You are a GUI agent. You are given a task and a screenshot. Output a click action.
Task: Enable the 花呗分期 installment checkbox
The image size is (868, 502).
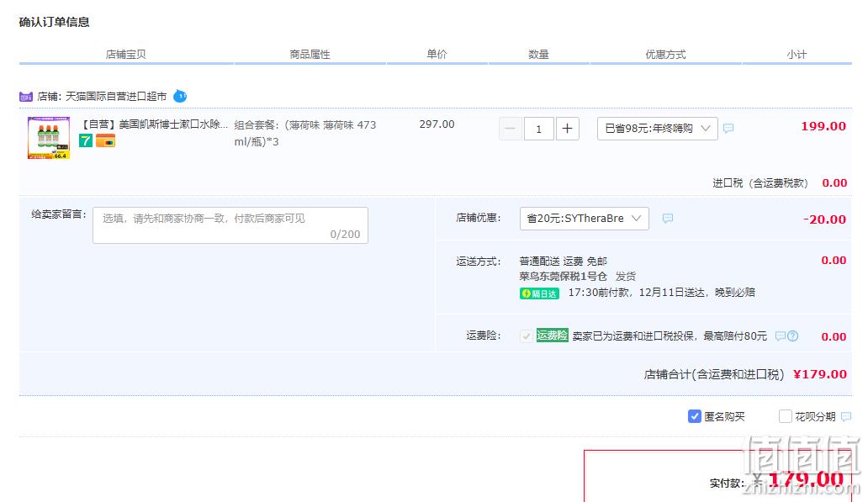[785, 416]
